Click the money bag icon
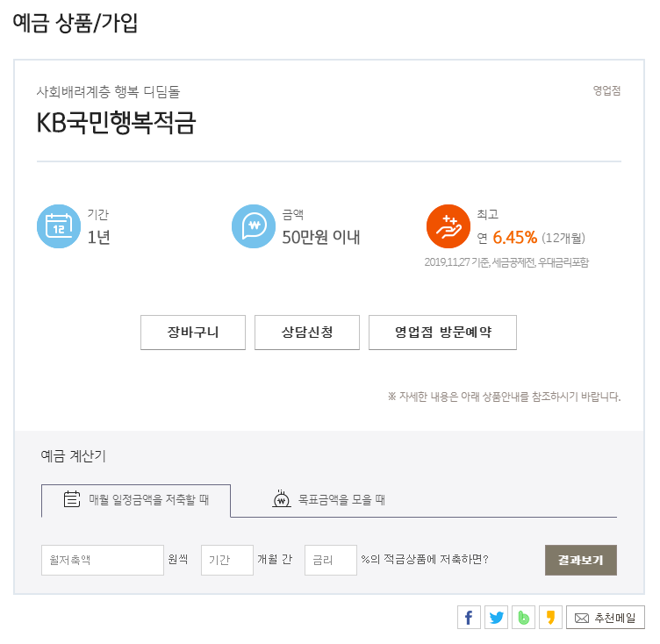 282,499
